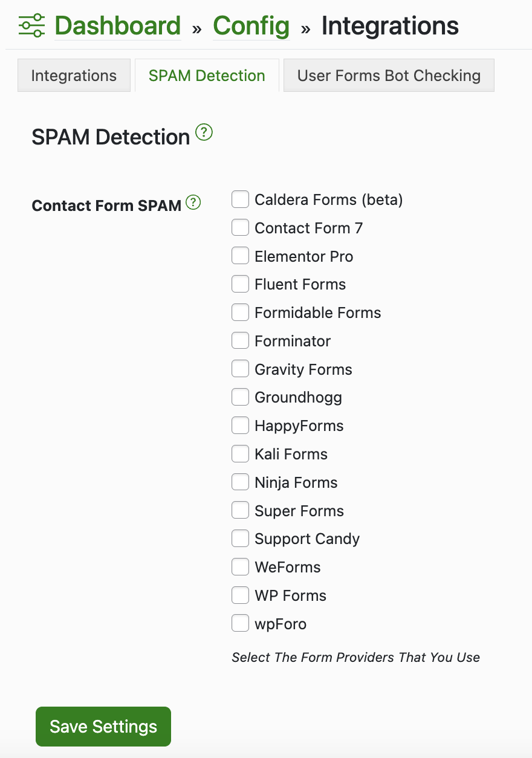Click the Save Settings button
This screenshot has height=758, width=532.
tap(103, 727)
